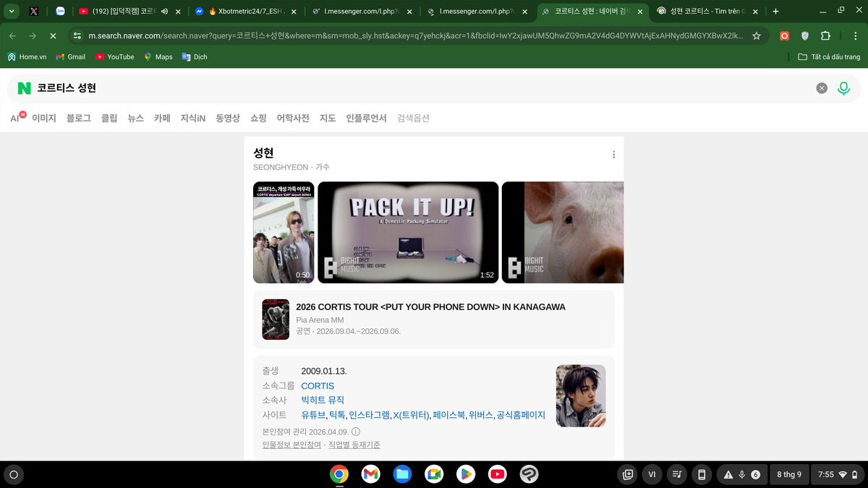868x488 pixels.
Task: Launch Google Meet from the shelf
Action: click(433, 474)
